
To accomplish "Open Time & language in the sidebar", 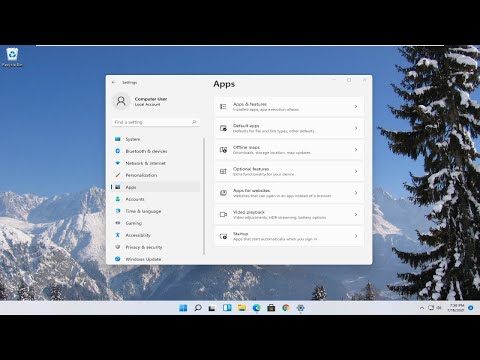I will [x=155, y=211].
